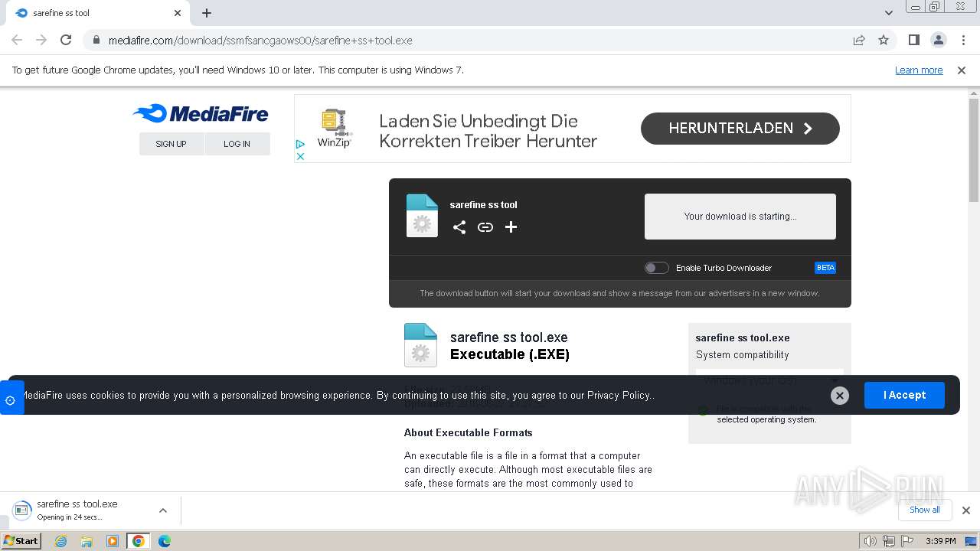Dismiss the cookie banner with the X

840,396
